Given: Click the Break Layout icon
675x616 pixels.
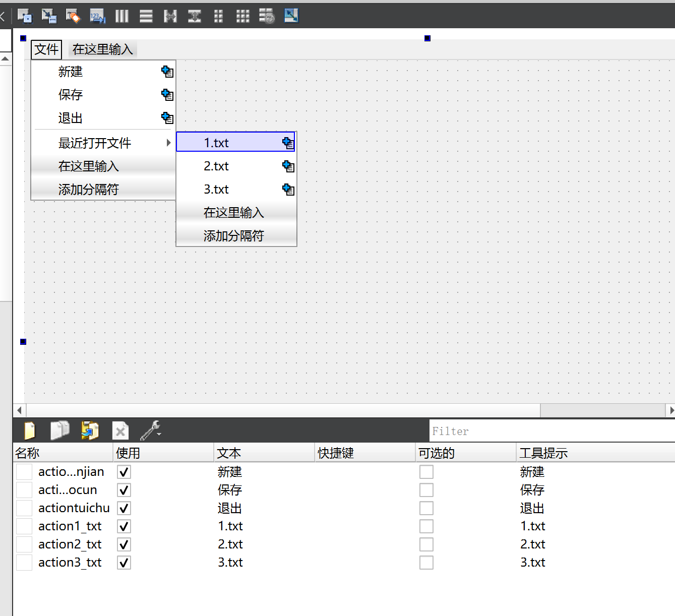Looking at the screenshot, I should pos(267,16).
